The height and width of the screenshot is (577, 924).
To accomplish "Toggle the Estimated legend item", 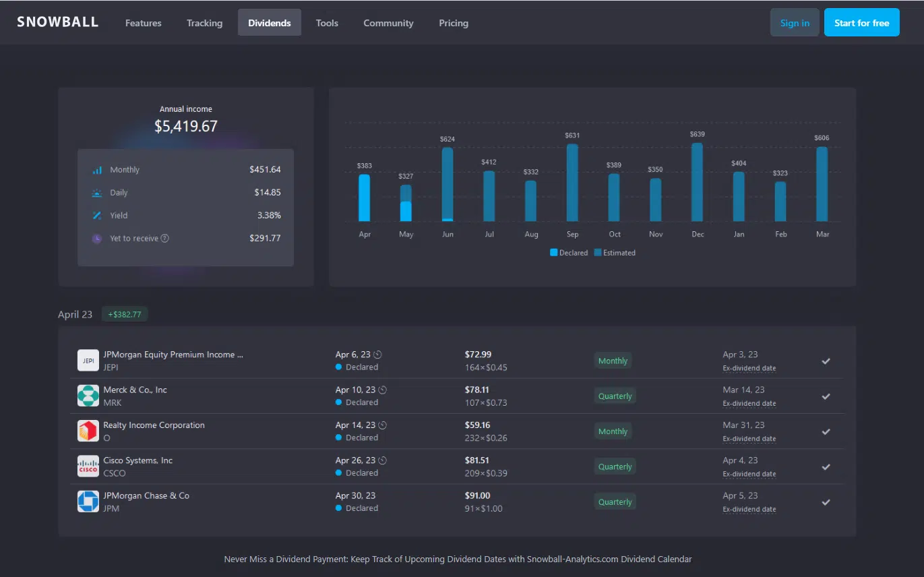I will [x=615, y=253].
